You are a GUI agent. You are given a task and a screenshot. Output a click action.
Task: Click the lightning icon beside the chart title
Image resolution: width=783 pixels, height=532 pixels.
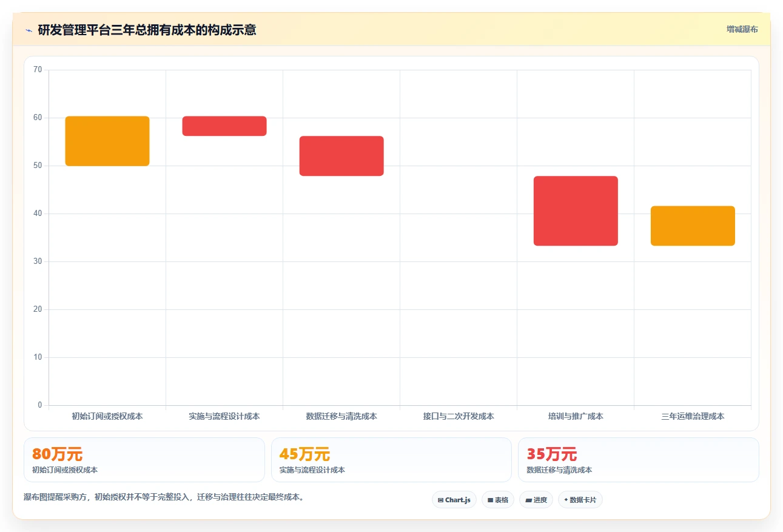(x=29, y=30)
